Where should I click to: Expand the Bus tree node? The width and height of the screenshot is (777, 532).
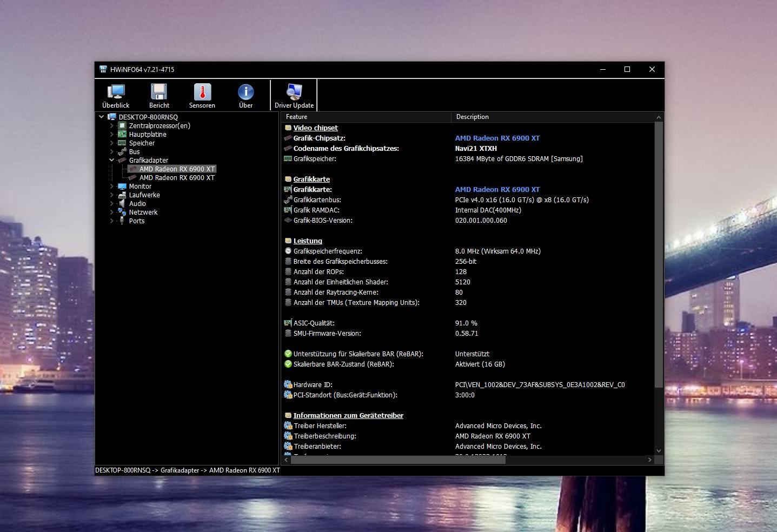tap(112, 151)
